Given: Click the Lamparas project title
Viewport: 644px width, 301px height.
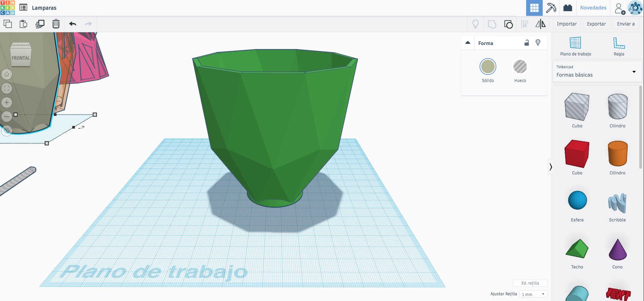Looking at the screenshot, I should pos(44,8).
